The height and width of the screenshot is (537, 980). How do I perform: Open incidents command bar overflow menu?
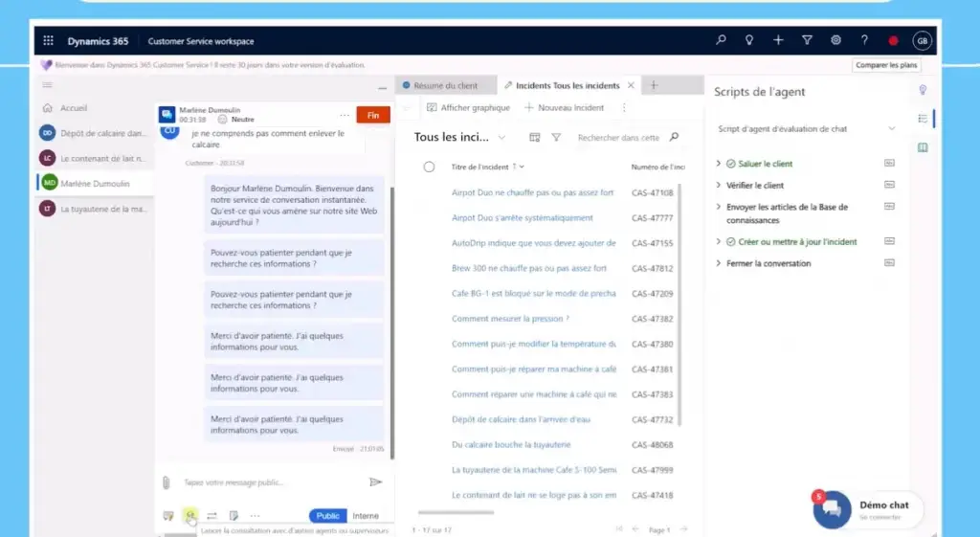click(x=624, y=107)
